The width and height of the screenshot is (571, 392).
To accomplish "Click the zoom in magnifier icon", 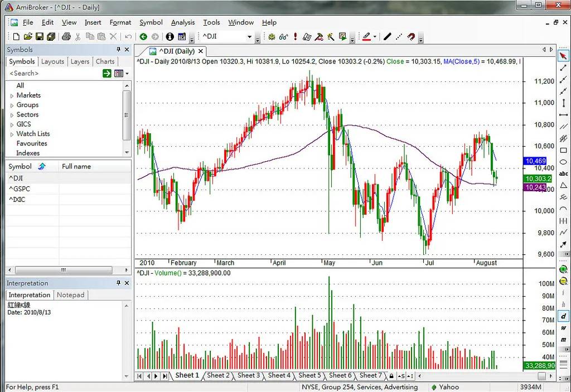I will (x=564, y=270).
